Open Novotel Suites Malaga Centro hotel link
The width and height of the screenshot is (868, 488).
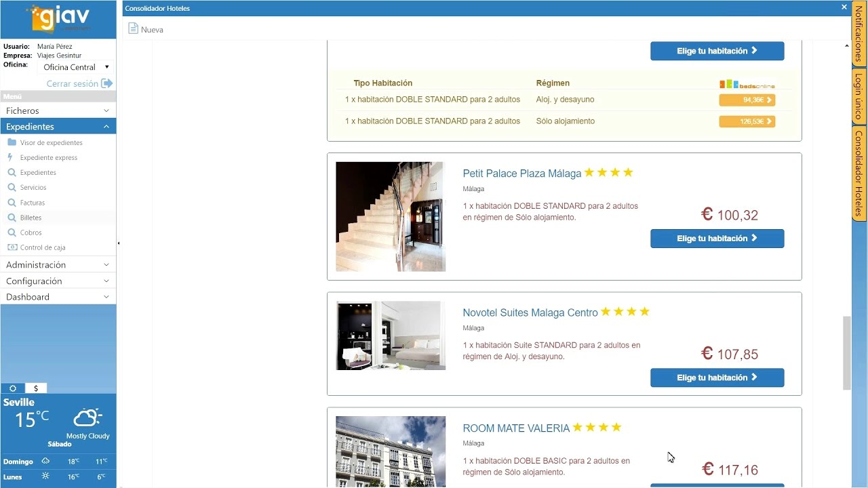point(530,312)
